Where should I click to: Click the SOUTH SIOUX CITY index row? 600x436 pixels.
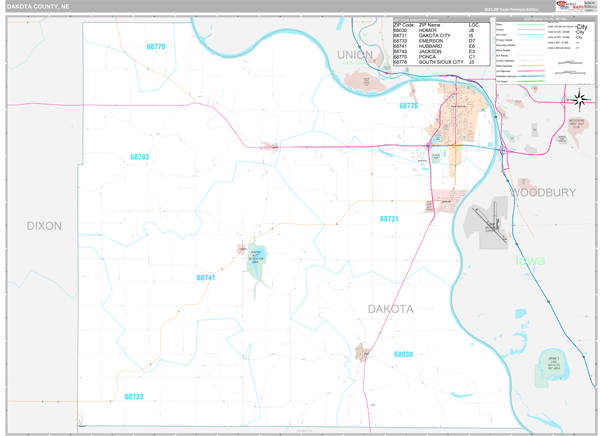[434, 62]
